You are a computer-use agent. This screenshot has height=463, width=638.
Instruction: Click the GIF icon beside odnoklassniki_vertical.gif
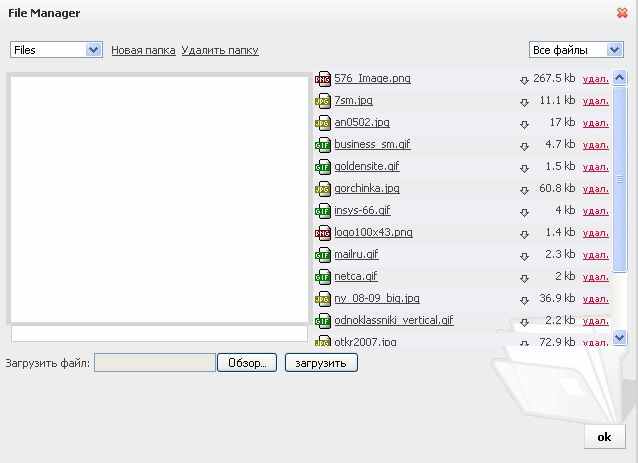point(323,320)
